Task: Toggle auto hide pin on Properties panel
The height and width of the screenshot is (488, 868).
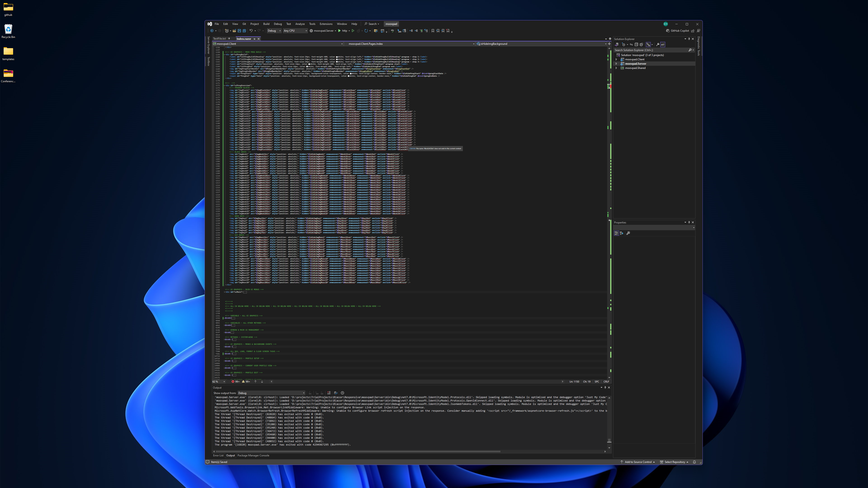Action: point(689,222)
